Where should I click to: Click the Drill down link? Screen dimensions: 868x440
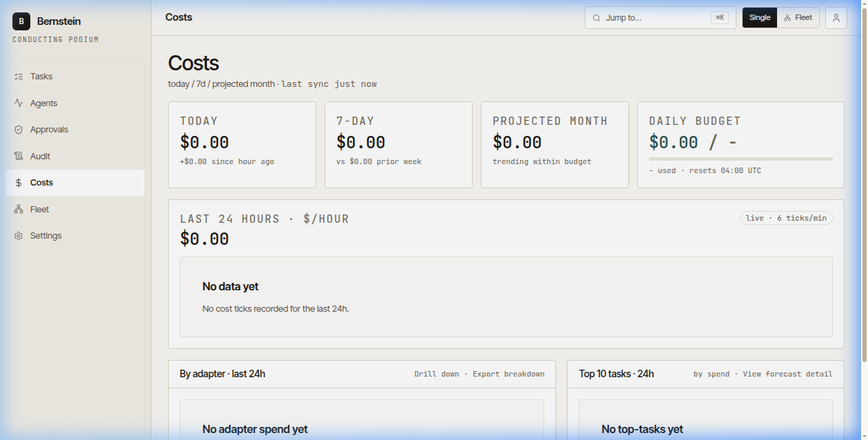(437, 374)
